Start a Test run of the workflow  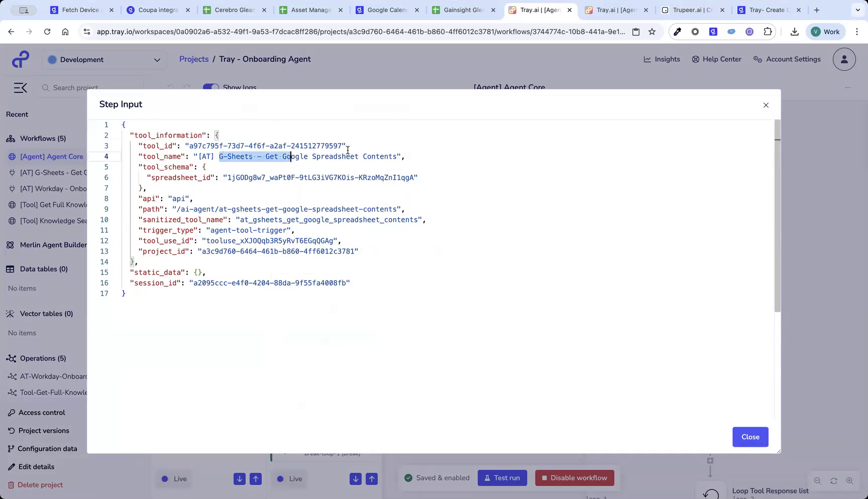coord(502,478)
